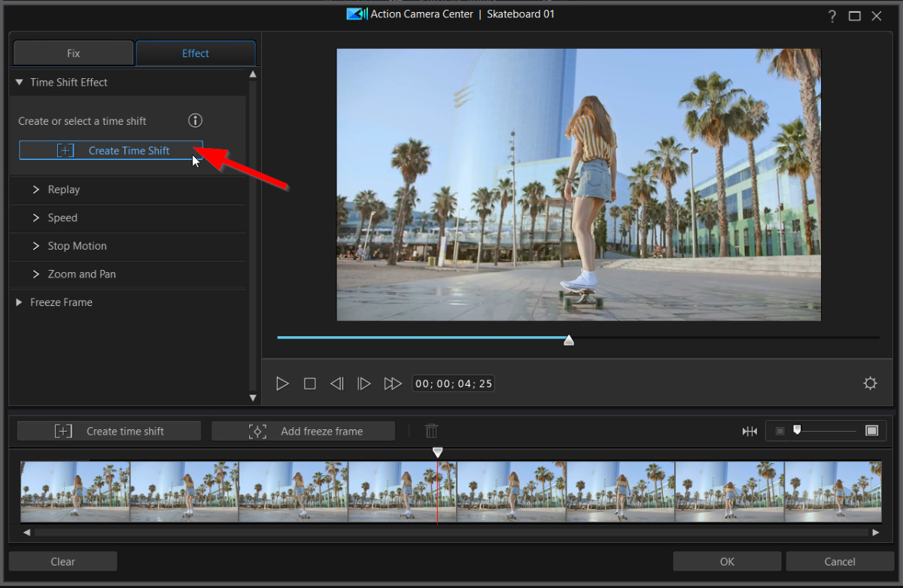903x588 pixels.
Task: Step to the previous frame
Action: point(336,383)
